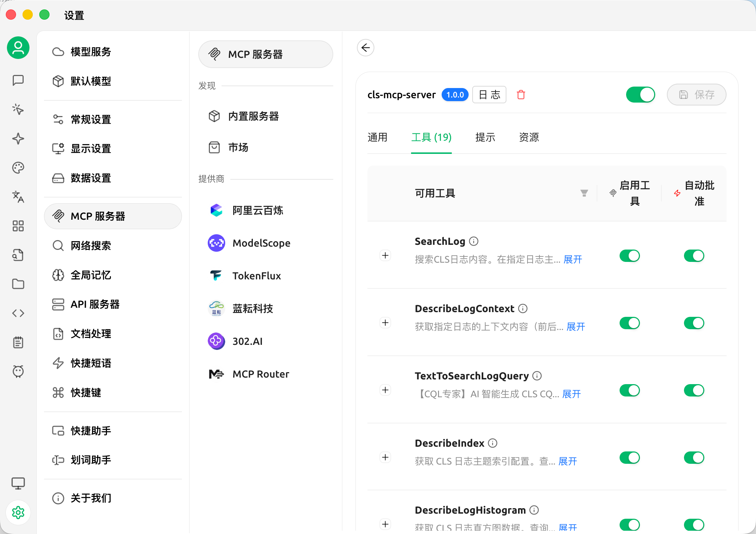Viewport: 756px width, 534px height.
Task: Open the code brackets icon in sidebar
Action: tap(18, 313)
